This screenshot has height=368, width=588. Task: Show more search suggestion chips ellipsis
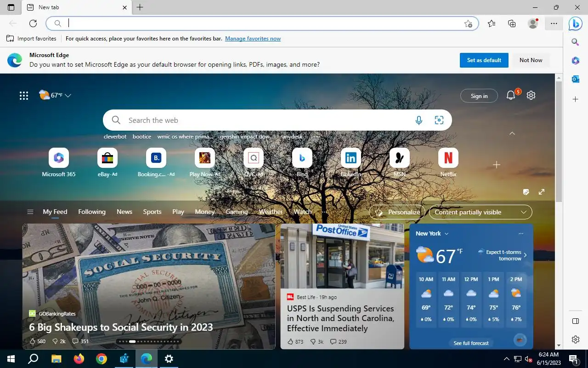click(x=316, y=136)
